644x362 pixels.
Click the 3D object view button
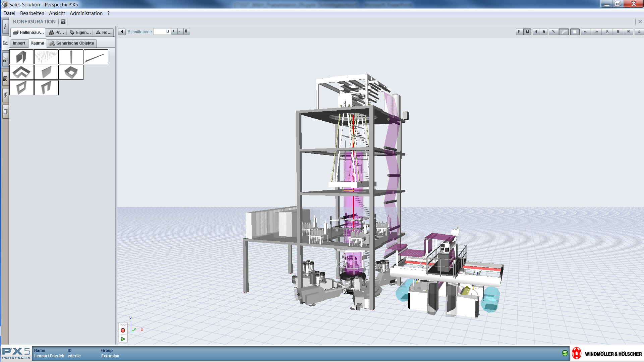pyautogui.click(x=639, y=32)
